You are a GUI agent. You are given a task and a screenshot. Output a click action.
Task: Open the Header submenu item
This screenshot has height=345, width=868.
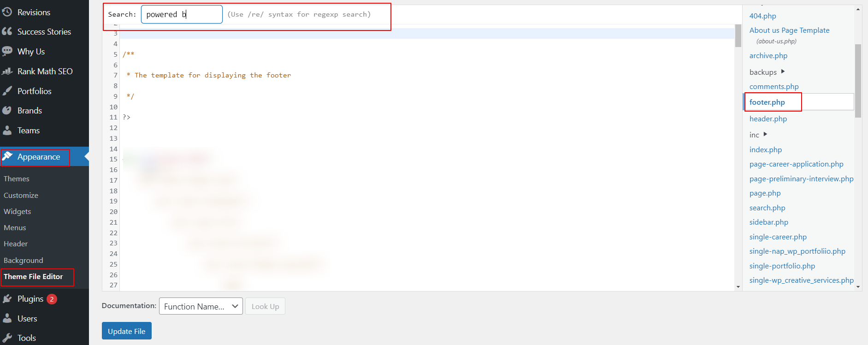point(16,244)
